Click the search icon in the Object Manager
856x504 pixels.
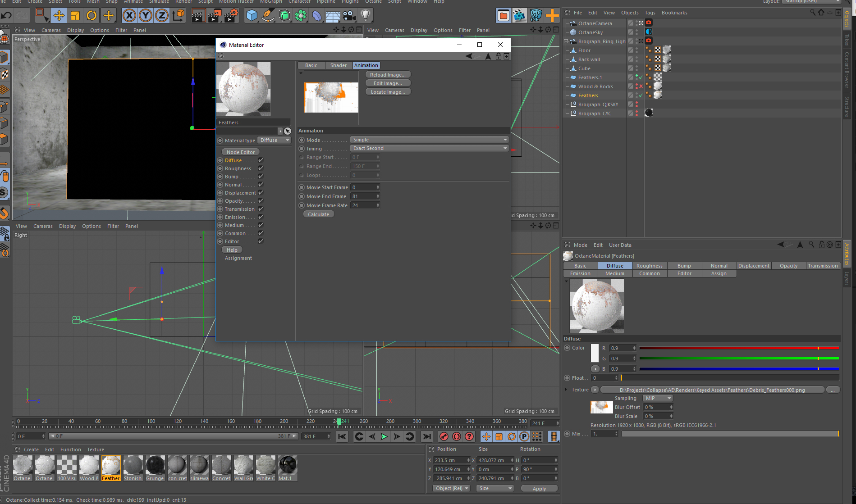pos(813,13)
